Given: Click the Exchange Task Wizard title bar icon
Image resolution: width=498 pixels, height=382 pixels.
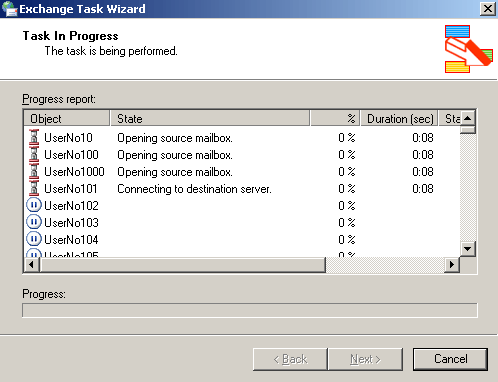Looking at the screenshot, I should (9, 9).
